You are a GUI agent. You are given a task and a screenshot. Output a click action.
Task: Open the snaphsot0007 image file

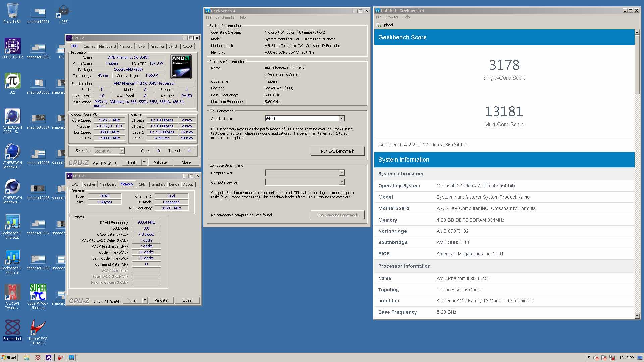(x=38, y=226)
